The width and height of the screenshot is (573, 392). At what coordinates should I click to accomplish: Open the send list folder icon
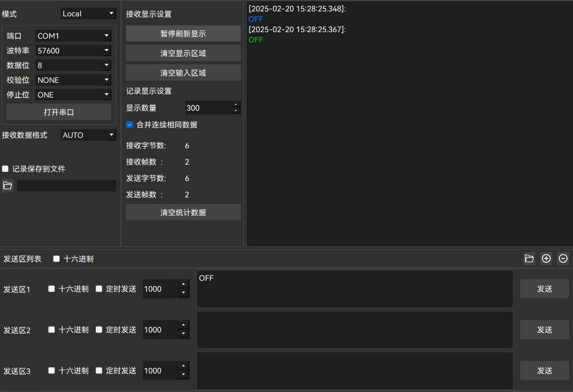pos(529,259)
